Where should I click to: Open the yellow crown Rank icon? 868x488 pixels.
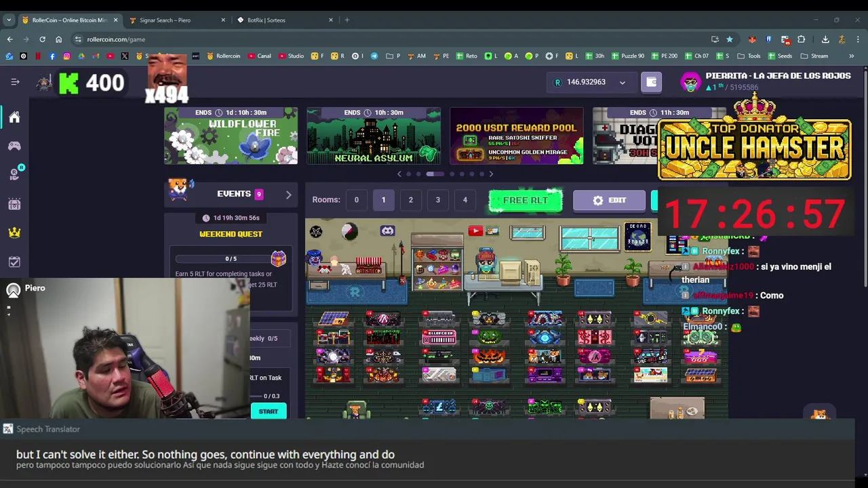[14, 232]
